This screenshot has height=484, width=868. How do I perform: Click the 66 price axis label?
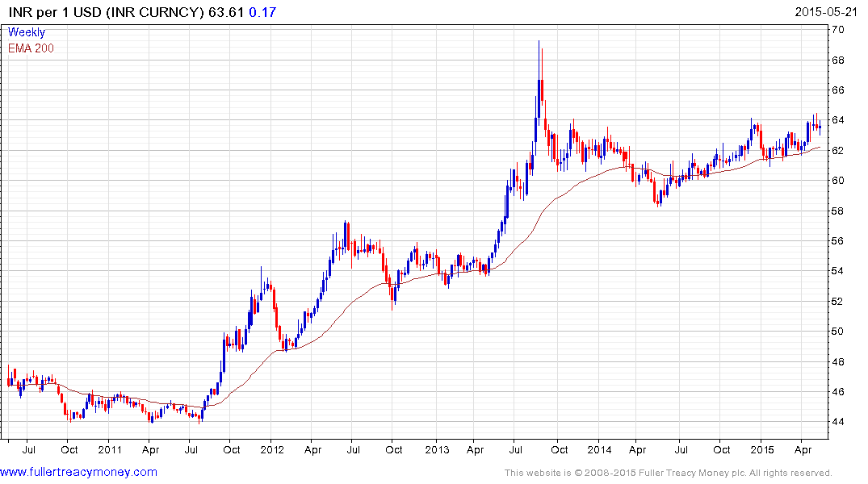pos(838,90)
